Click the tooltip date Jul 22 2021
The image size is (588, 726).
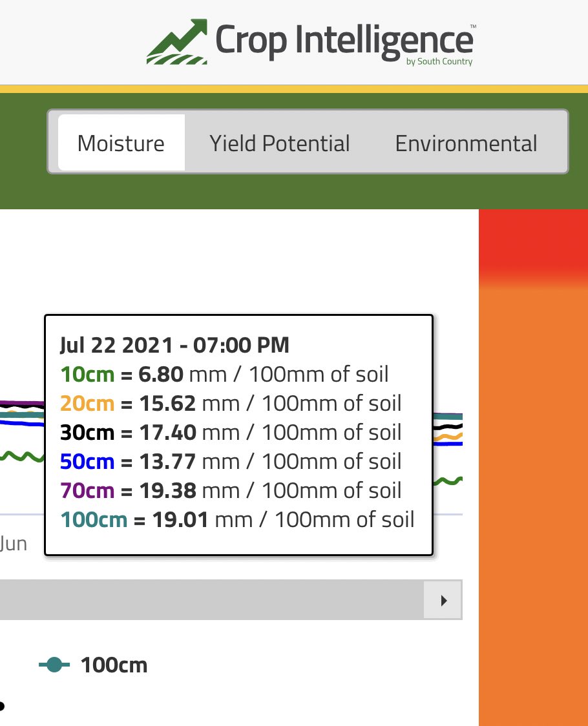(x=174, y=345)
